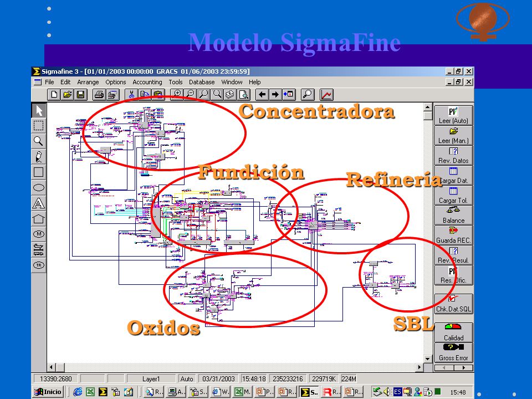Viewport: 532px width, 399px height.
Task: Open the Window menu
Action: 232,82
